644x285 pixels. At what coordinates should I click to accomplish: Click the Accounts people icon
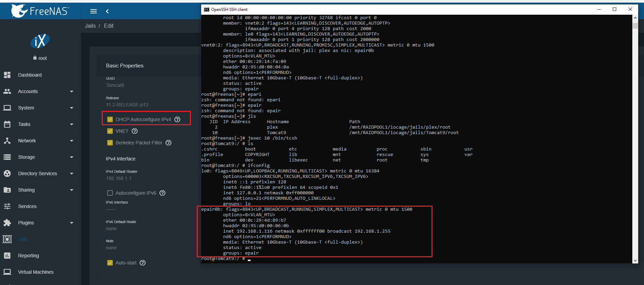click(x=7, y=91)
